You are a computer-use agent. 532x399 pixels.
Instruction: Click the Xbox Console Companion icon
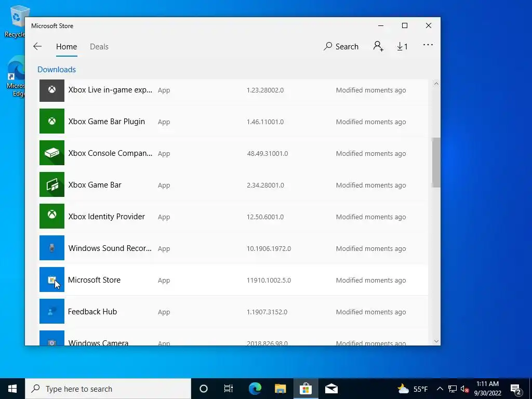[x=52, y=153]
